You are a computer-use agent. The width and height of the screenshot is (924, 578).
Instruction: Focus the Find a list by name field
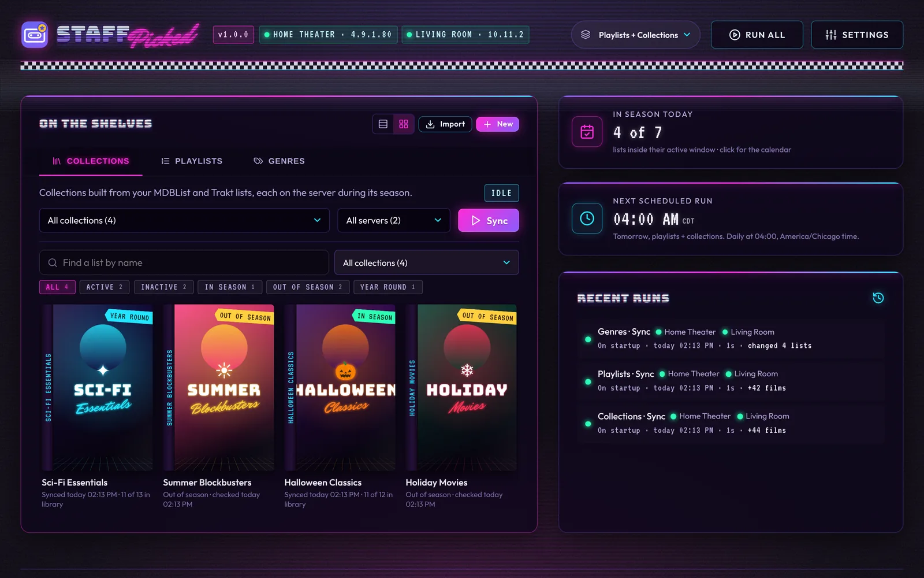coord(184,263)
